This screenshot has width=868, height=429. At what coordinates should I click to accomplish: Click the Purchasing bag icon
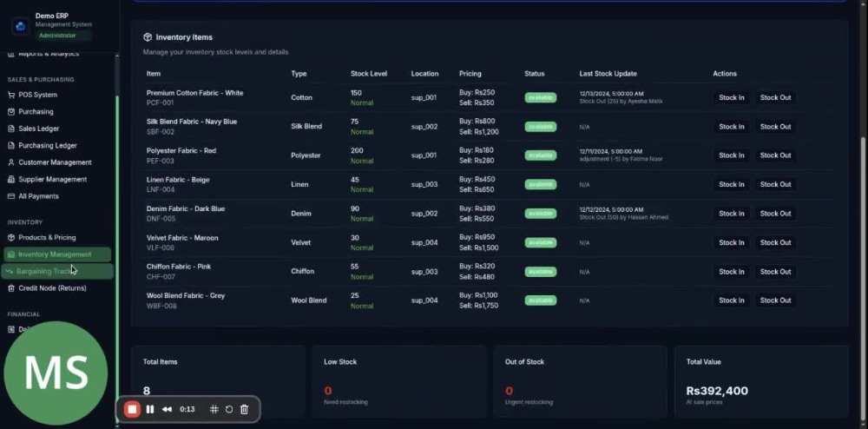(x=11, y=112)
